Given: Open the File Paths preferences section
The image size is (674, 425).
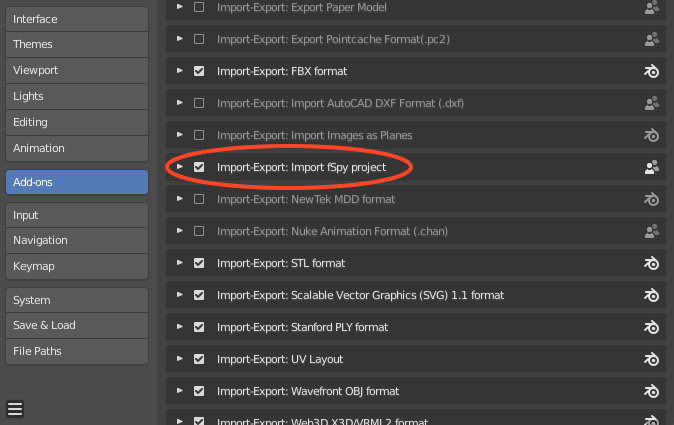Looking at the screenshot, I should [x=77, y=351].
